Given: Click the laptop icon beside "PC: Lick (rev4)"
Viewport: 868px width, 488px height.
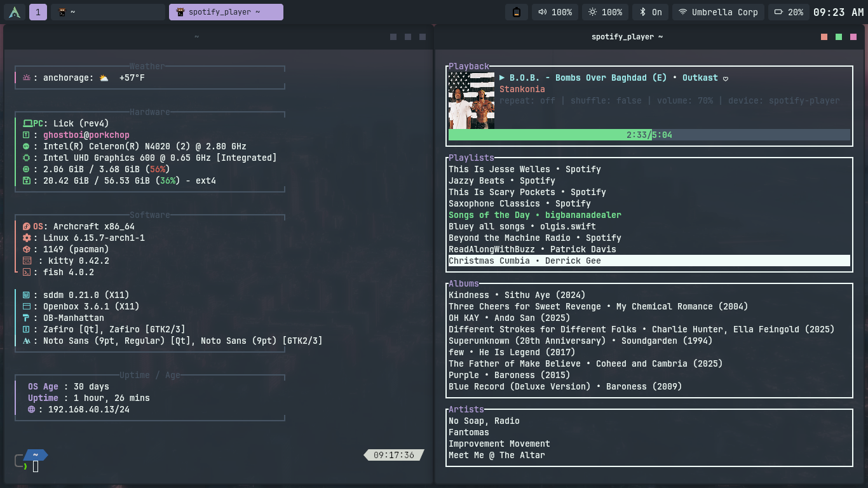Looking at the screenshot, I should click(x=27, y=123).
